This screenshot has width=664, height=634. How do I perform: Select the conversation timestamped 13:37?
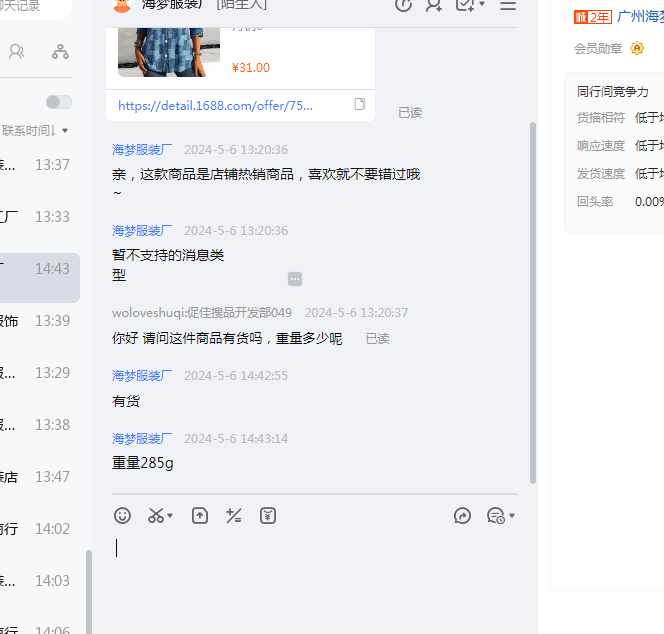click(x=40, y=165)
